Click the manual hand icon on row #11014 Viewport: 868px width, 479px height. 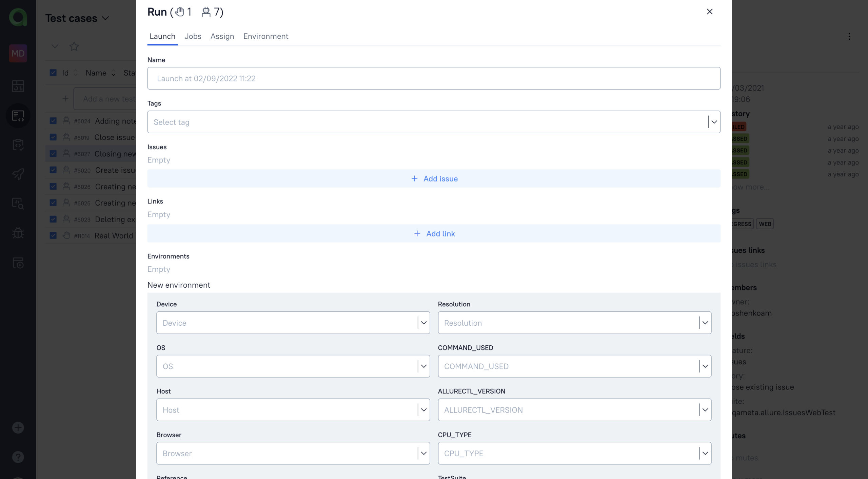coord(66,235)
